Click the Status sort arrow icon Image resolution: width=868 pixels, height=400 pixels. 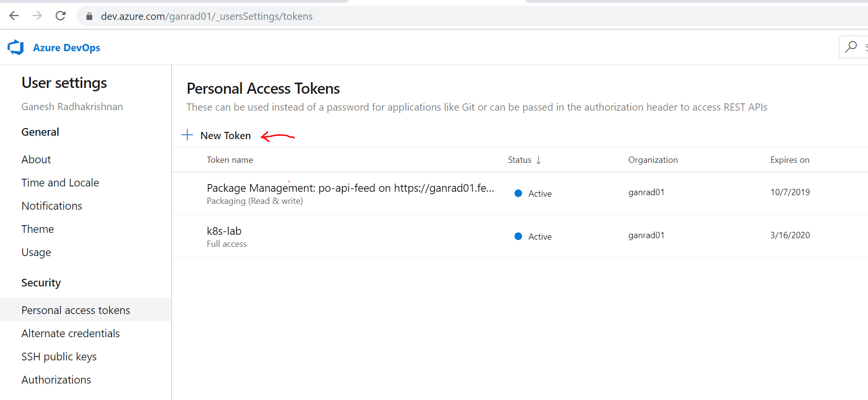coord(539,160)
